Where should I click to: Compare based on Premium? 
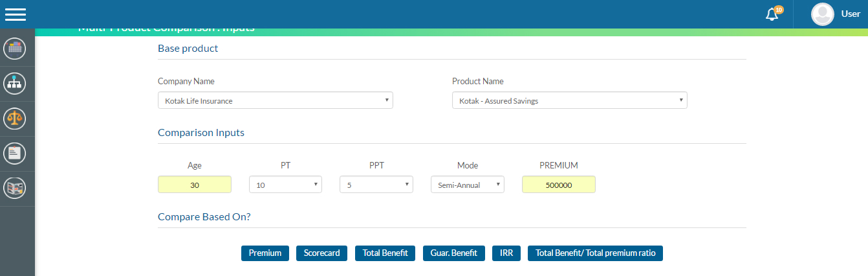coord(265,253)
